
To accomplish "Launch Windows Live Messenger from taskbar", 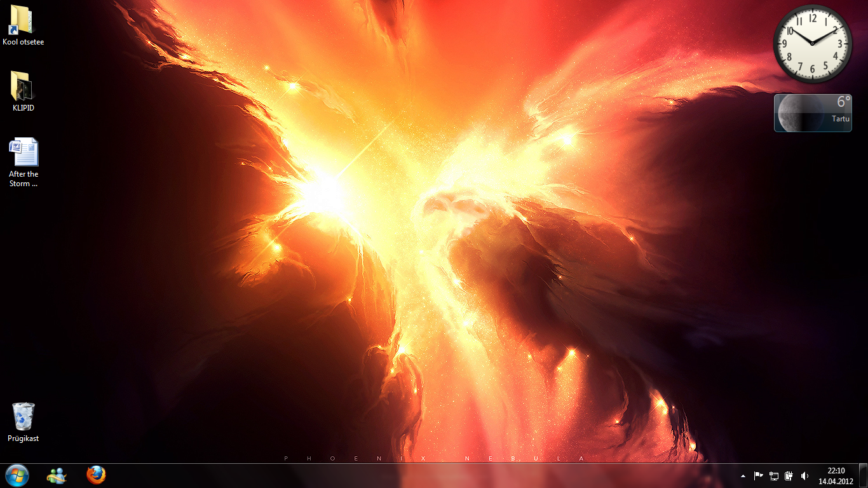I will point(57,475).
